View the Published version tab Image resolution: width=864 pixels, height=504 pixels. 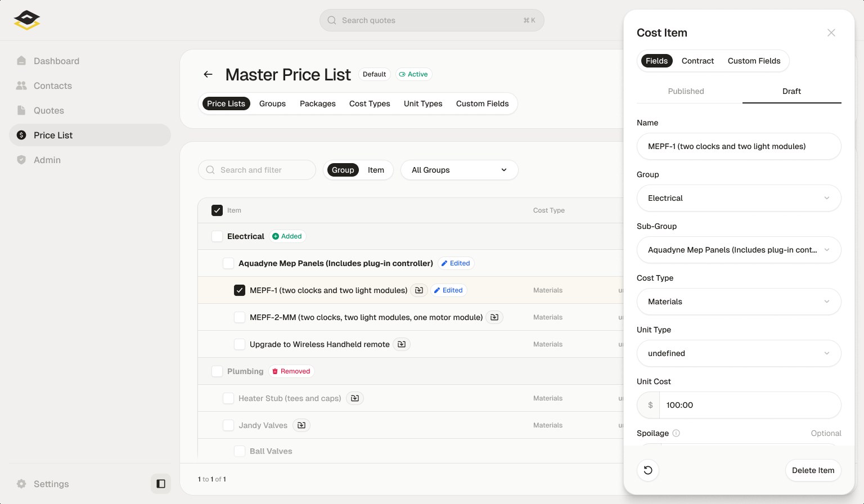686,91
